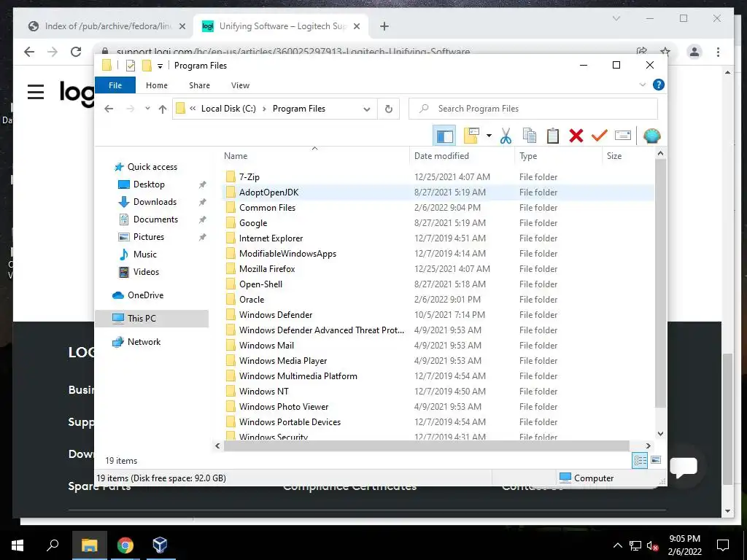This screenshot has width=747, height=560.
Task: Open the Share ribbon tab
Action: click(x=199, y=85)
